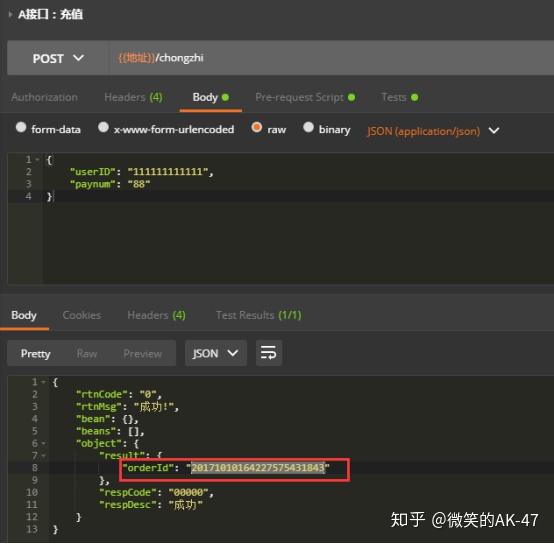This screenshot has width=554, height=544.
Task: Switch to the Tests tab
Action: (400, 97)
